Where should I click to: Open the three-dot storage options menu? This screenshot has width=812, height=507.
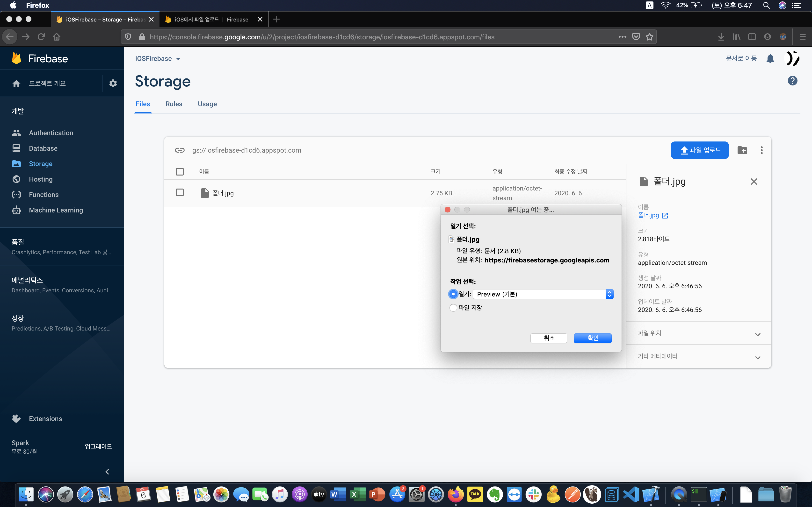[x=762, y=150]
